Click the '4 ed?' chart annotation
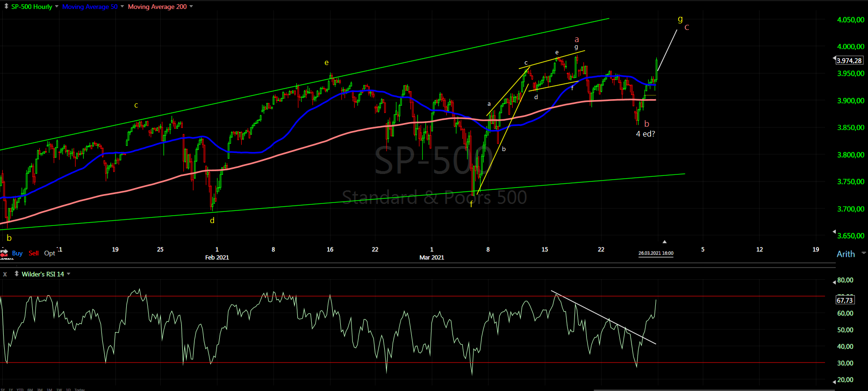Screen dimensions: 868x391 pyautogui.click(x=646, y=134)
